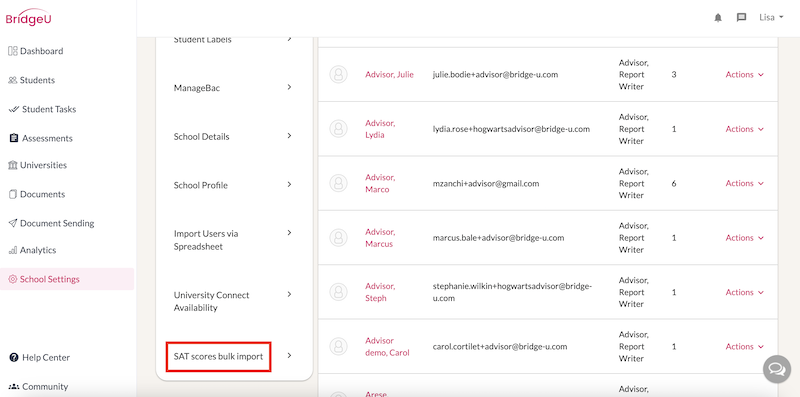Click the BridgeU logo
The width and height of the screenshot is (800, 397).
point(29,17)
